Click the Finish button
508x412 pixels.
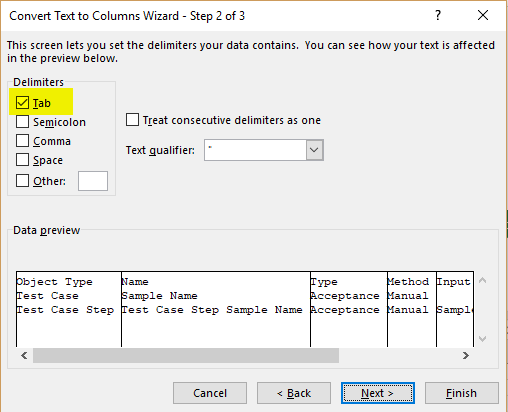(x=462, y=393)
